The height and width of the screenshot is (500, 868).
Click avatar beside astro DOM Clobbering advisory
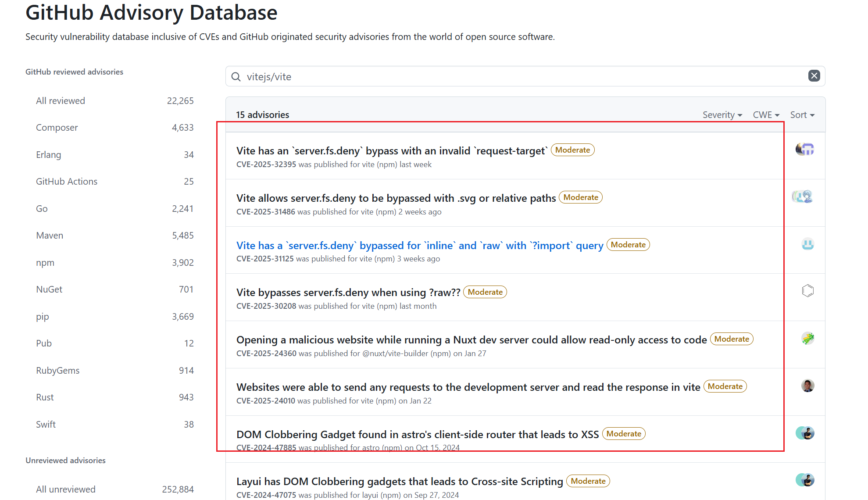click(x=805, y=433)
